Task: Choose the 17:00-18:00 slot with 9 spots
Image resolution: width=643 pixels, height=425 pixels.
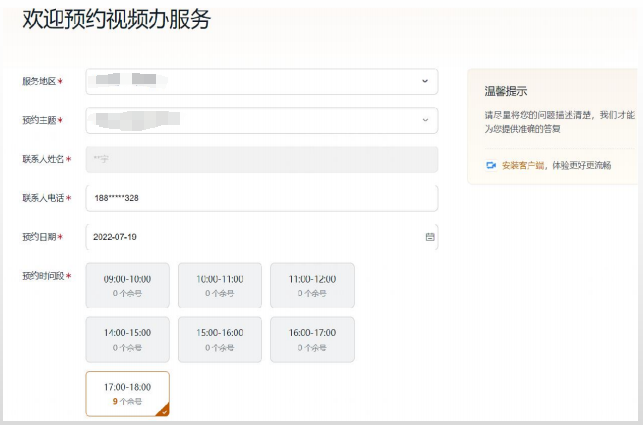Action: click(128, 394)
